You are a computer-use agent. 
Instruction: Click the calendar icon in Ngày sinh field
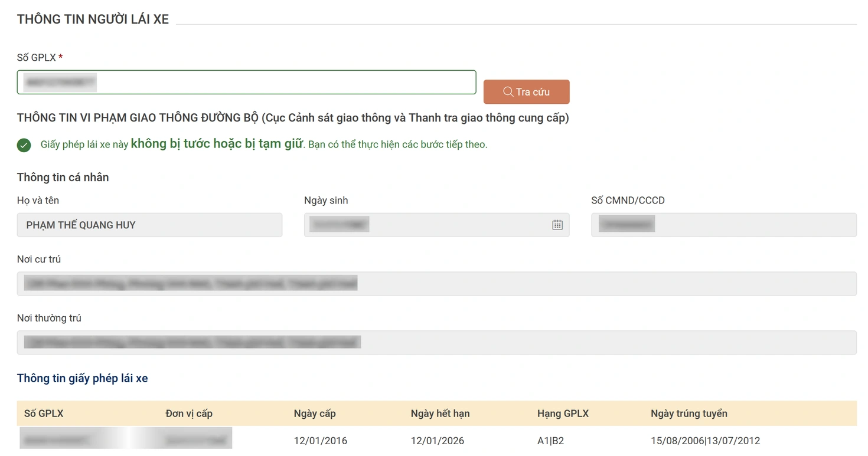click(x=557, y=225)
